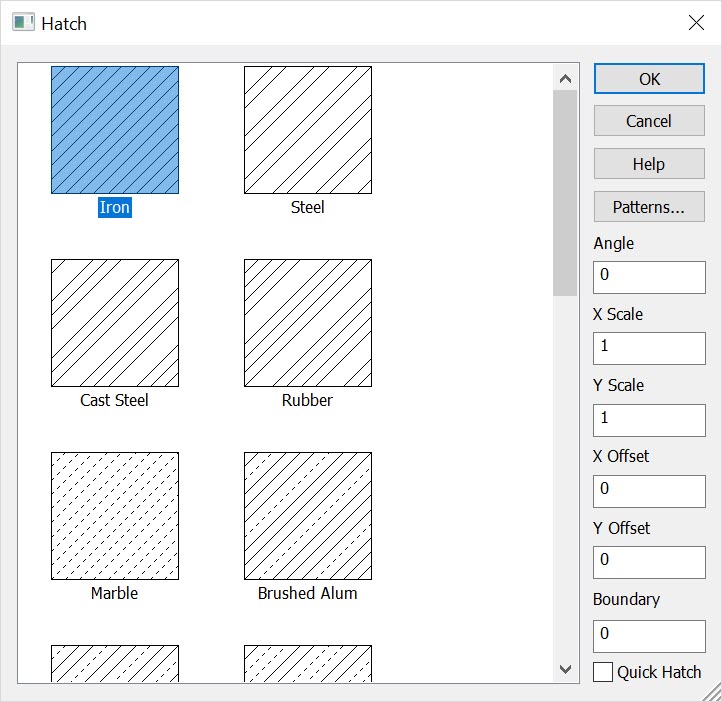Click into the Y Scale field

[649, 420]
